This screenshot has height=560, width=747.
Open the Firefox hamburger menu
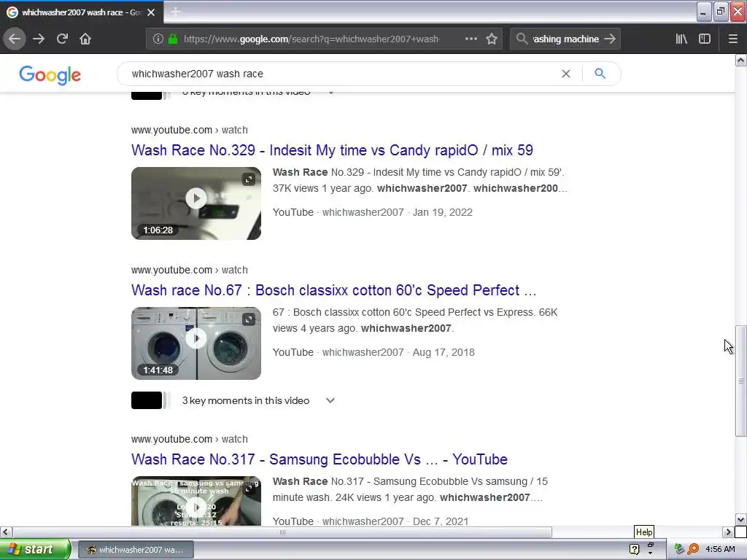733,39
